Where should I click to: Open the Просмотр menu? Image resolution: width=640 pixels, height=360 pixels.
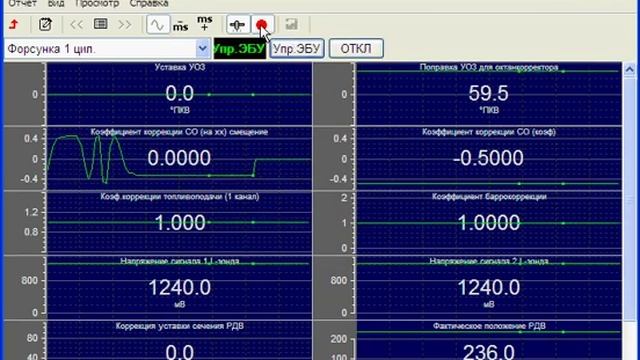click(97, 4)
